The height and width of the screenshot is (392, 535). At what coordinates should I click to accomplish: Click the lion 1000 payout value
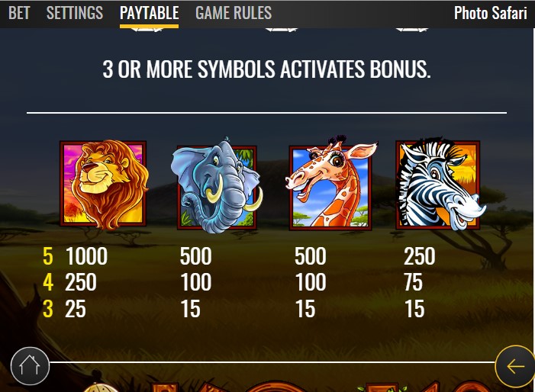tap(86, 256)
